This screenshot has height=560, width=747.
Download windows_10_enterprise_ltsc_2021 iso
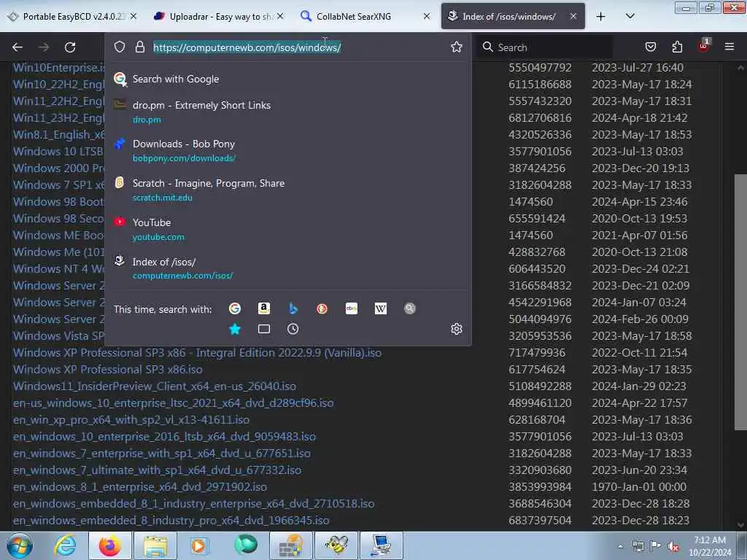coord(174,402)
